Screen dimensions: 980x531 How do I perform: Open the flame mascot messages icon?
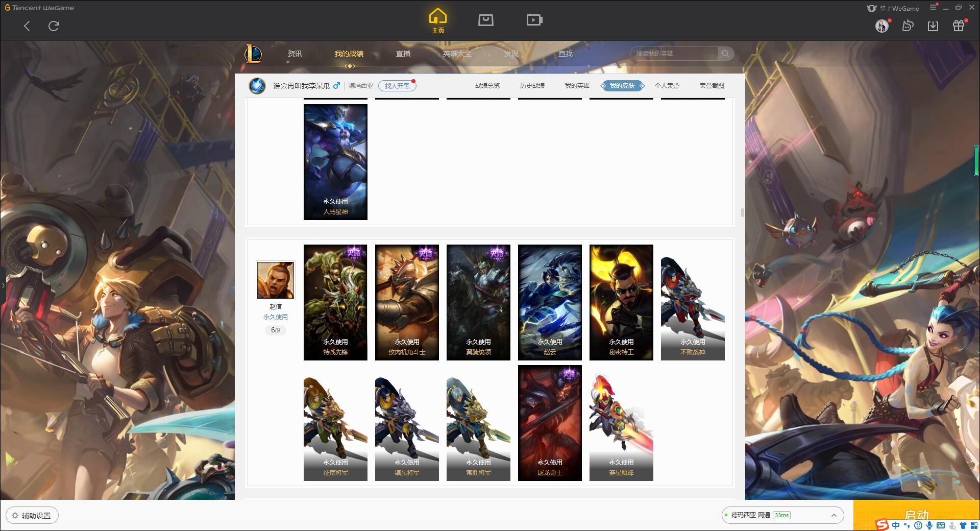pos(908,26)
